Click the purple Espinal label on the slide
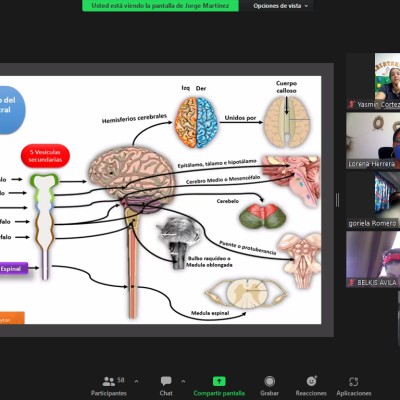This screenshot has height=400, width=400. [14, 269]
